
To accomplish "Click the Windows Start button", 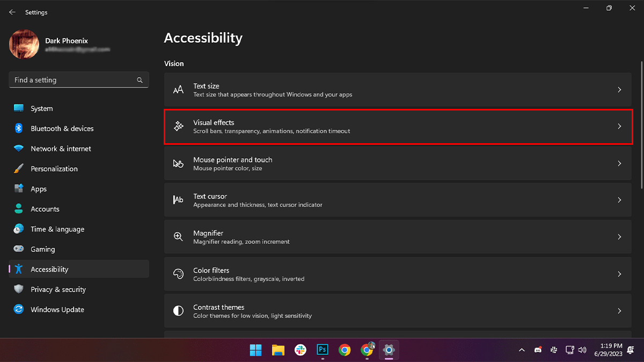I will coord(255,350).
